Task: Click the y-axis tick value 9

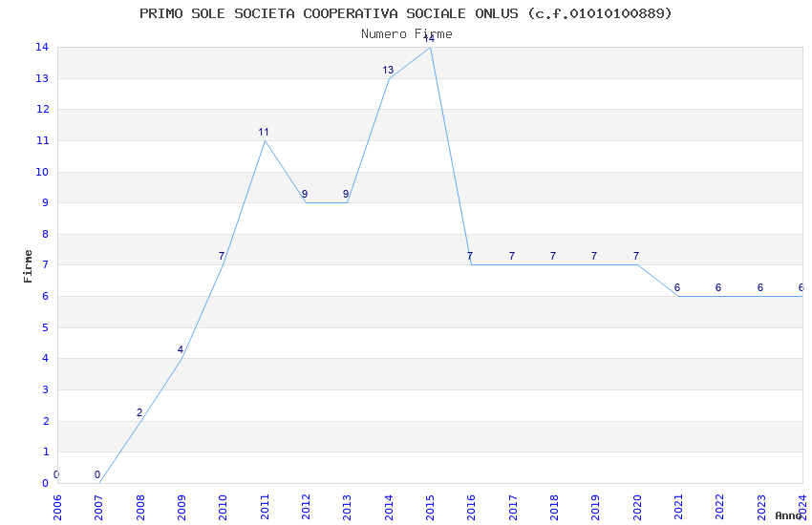Action: coord(46,202)
